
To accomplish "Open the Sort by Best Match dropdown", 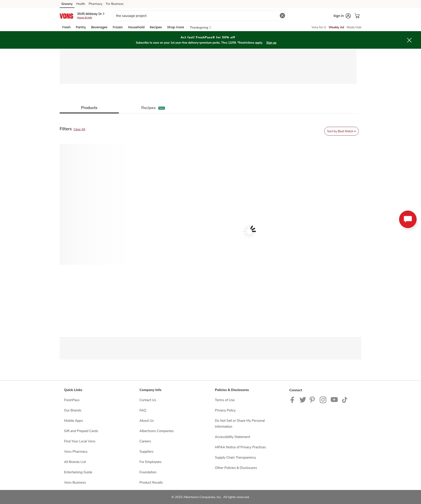I will (x=341, y=131).
